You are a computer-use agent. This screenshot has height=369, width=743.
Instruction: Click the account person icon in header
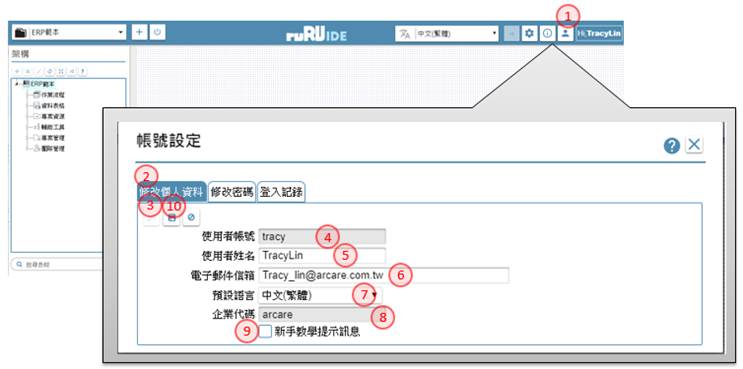pyautogui.click(x=565, y=34)
